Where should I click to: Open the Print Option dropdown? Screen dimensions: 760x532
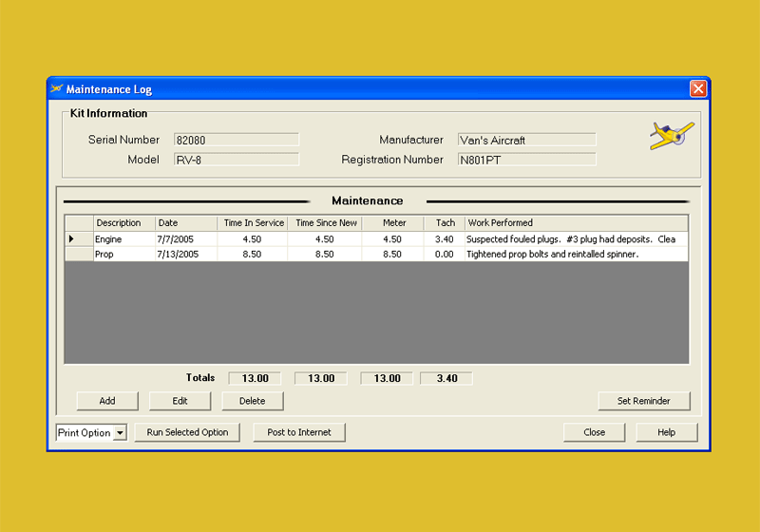point(120,433)
